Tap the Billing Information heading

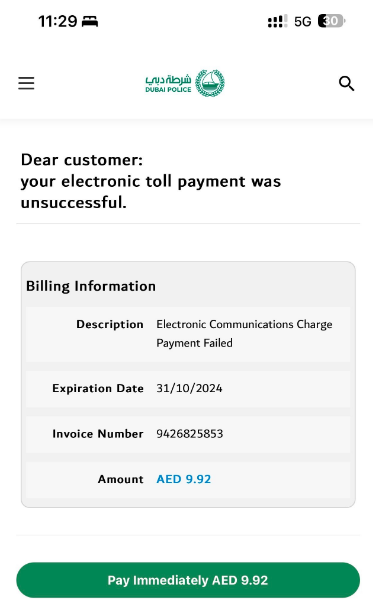(x=91, y=286)
